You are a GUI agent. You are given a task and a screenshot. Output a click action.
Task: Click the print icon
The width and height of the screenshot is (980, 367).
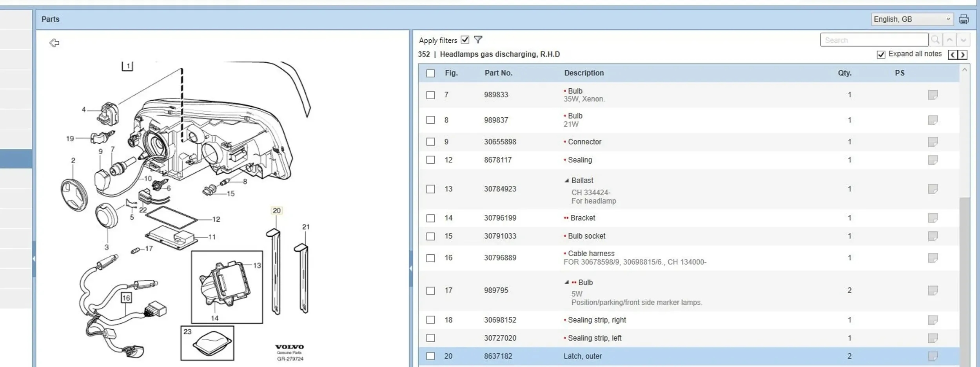[964, 19]
